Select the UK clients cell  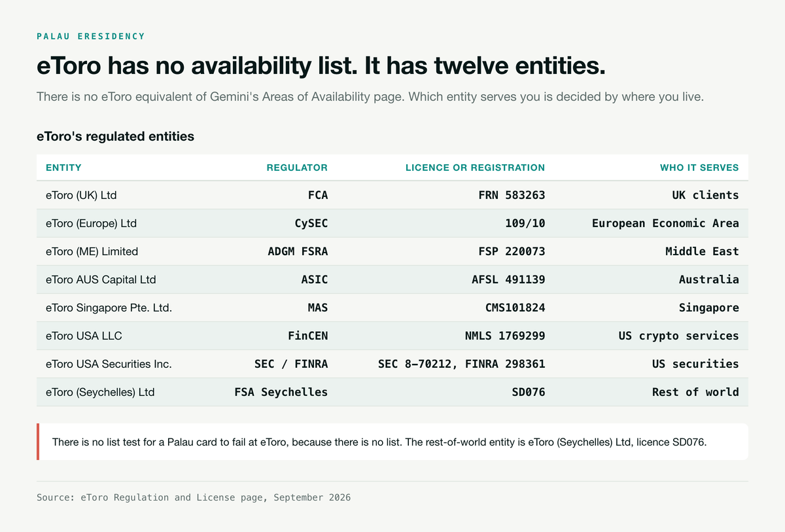tap(705, 195)
